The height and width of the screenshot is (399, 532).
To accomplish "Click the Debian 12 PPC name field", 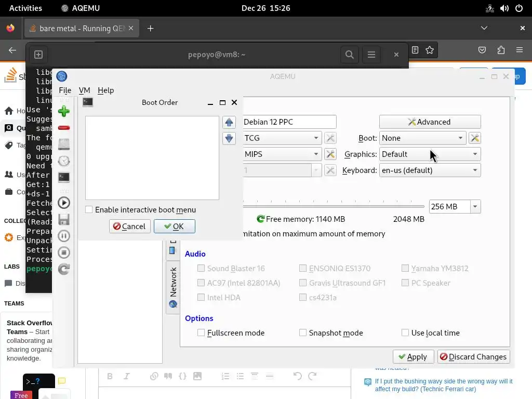I will (289, 122).
